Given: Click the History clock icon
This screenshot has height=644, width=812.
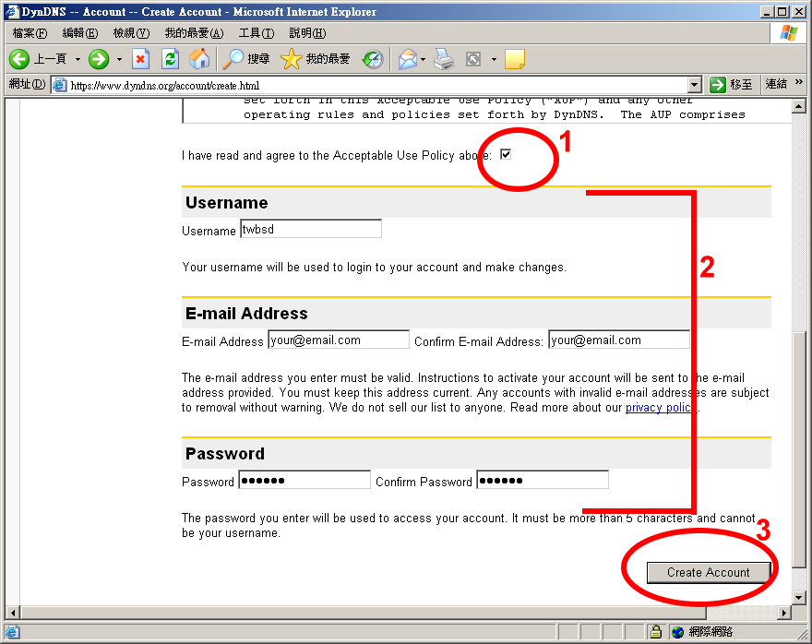Looking at the screenshot, I should [373, 59].
